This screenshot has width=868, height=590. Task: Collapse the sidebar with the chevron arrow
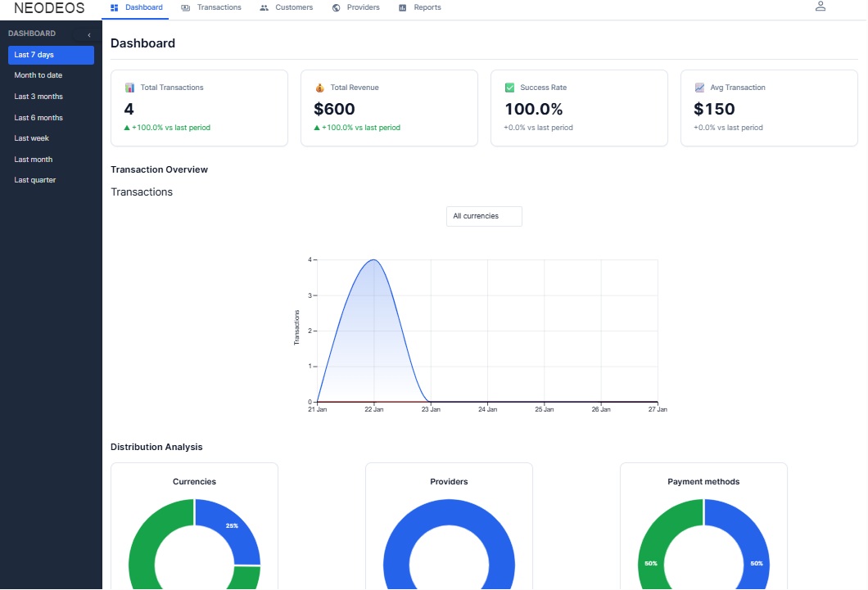88,35
